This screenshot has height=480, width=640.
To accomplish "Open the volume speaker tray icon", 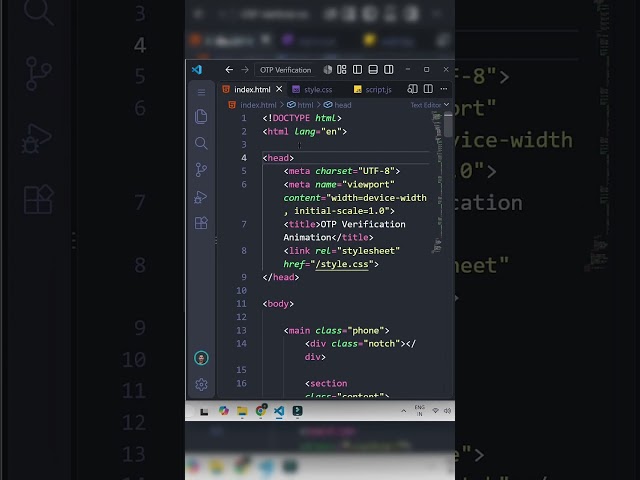I will tap(447, 411).
